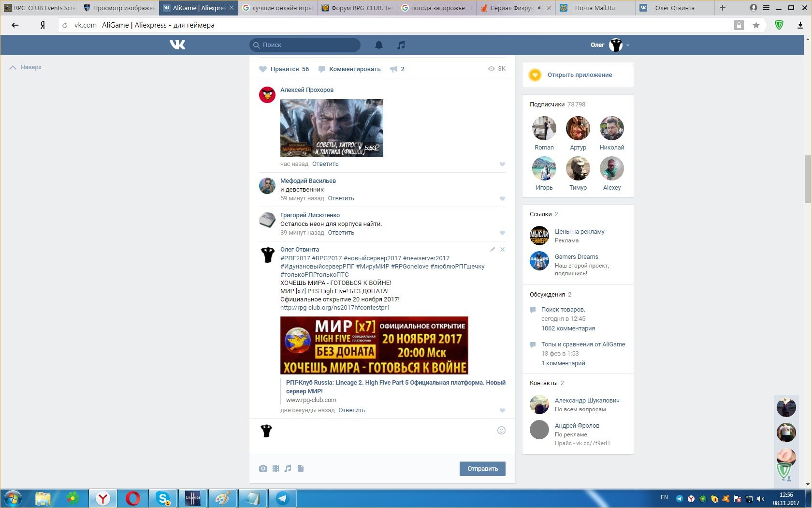Screen dimensions: 812x508
Task: Open Подписчики 78798 list
Action: click(557, 105)
